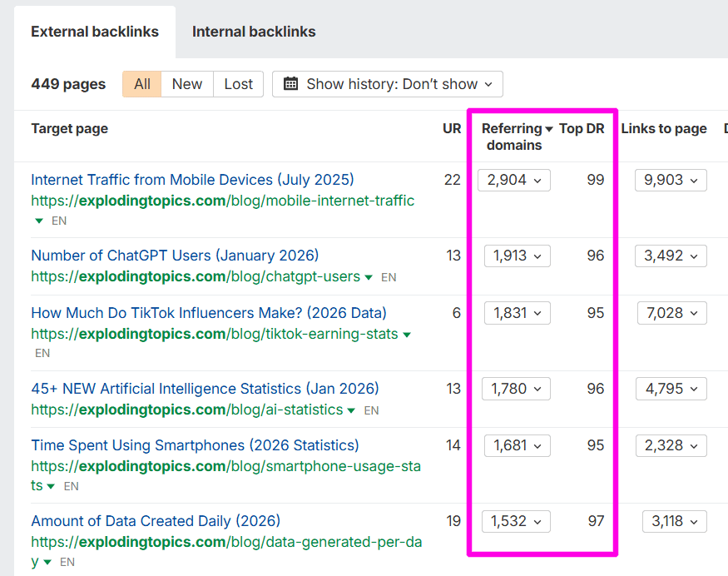Expand links to page 3,118 dropdown
Image resolution: width=728 pixels, height=576 pixels.
pyautogui.click(x=675, y=522)
